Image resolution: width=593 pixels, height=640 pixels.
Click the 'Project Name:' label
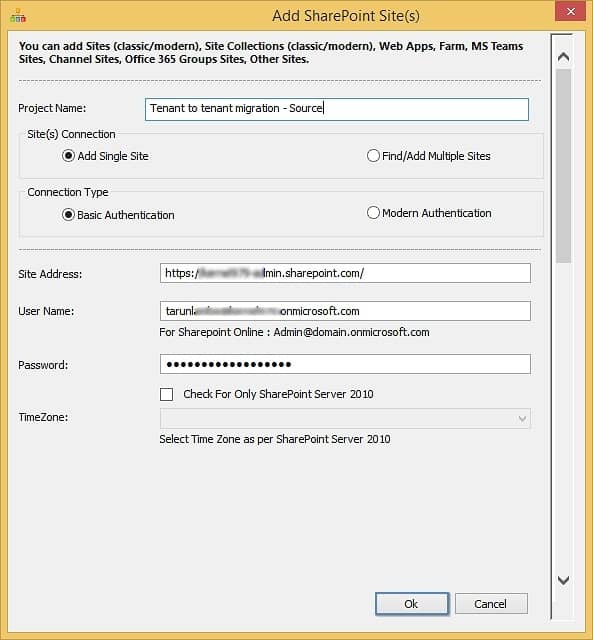(x=52, y=108)
